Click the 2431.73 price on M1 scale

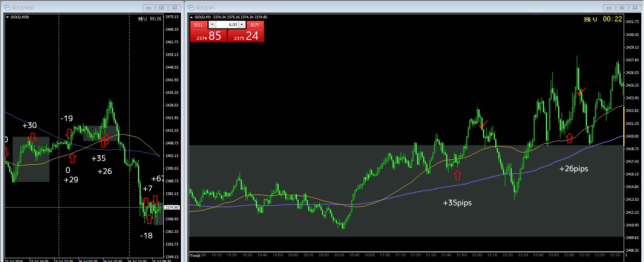[x=632, y=22]
